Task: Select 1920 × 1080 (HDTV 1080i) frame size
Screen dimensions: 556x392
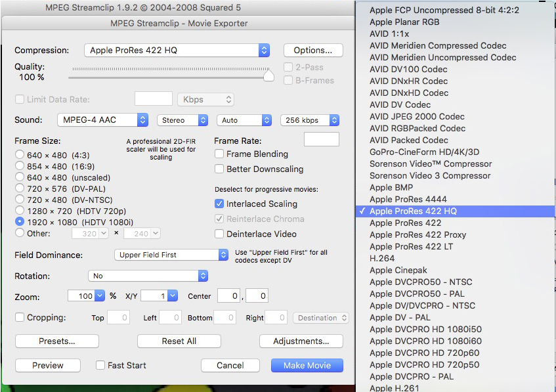Action: pos(20,222)
